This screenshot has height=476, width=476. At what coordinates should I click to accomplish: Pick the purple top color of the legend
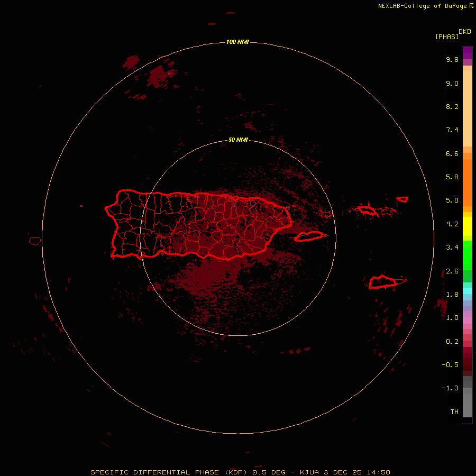pos(467,53)
